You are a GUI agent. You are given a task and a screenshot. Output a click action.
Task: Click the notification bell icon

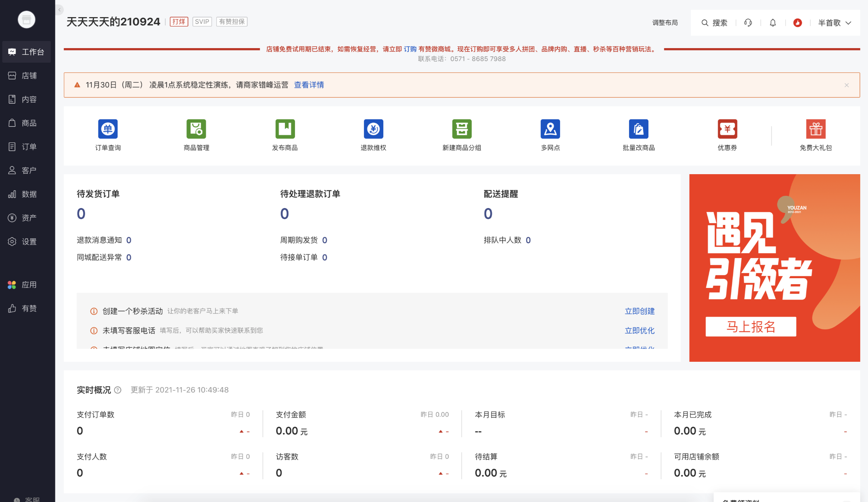coord(773,22)
